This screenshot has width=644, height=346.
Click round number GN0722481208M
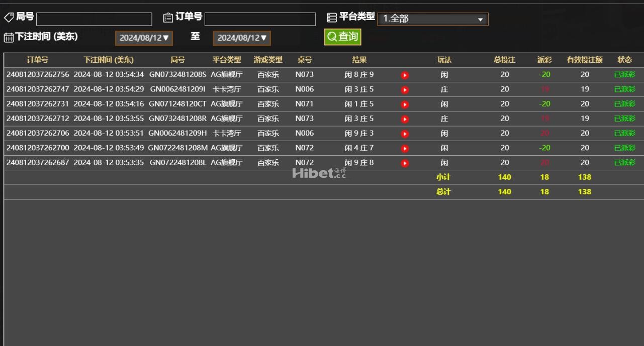tap(178, 148)
